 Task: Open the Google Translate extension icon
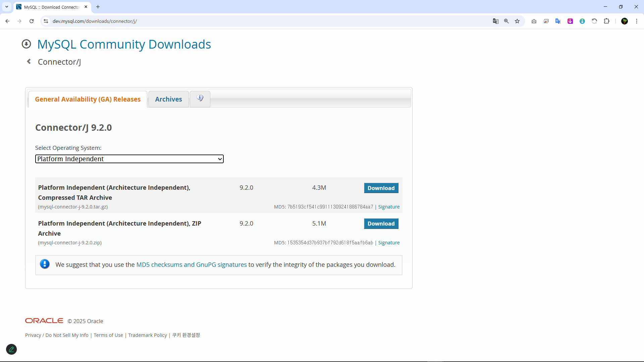[558, 21]
